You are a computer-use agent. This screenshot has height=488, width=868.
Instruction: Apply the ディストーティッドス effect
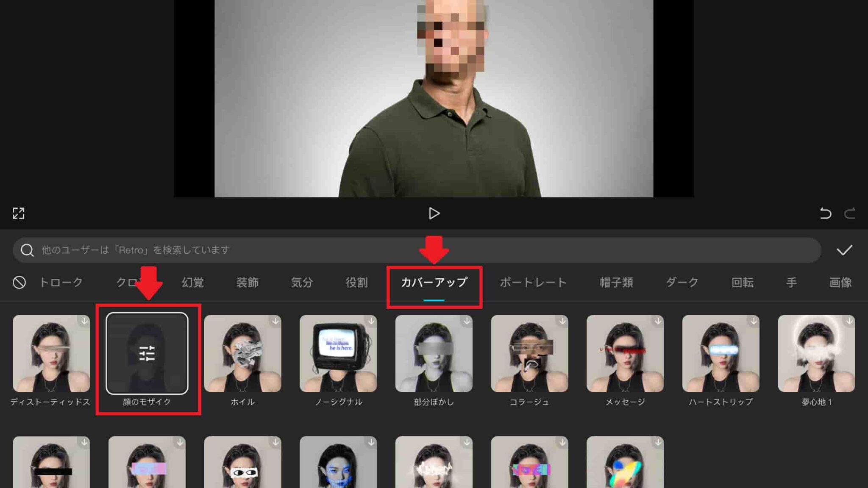(51, 353)
